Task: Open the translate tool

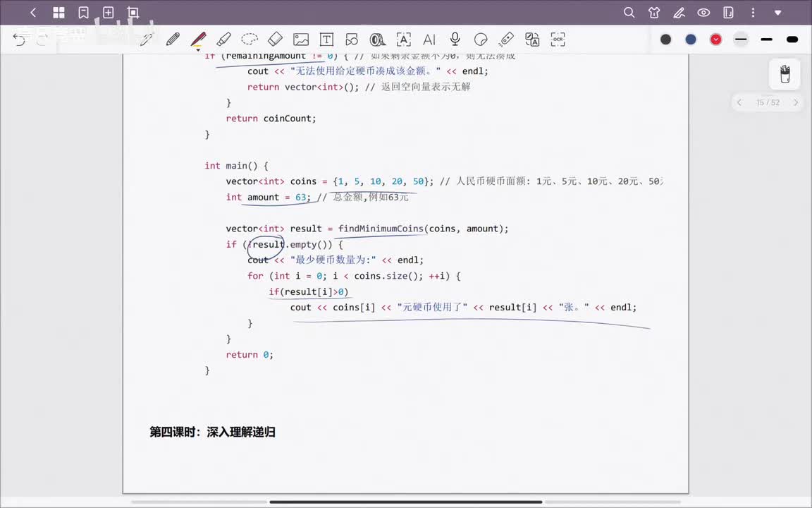Action: tap(532, 40)
